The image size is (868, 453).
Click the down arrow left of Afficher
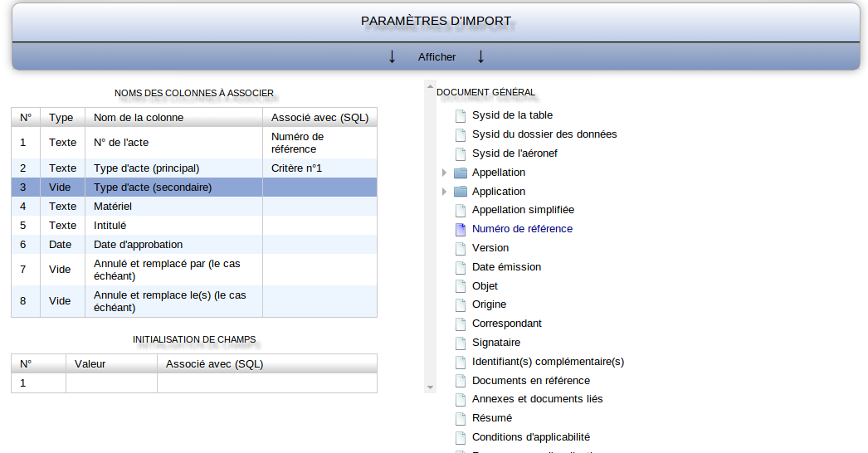[392, 56]
